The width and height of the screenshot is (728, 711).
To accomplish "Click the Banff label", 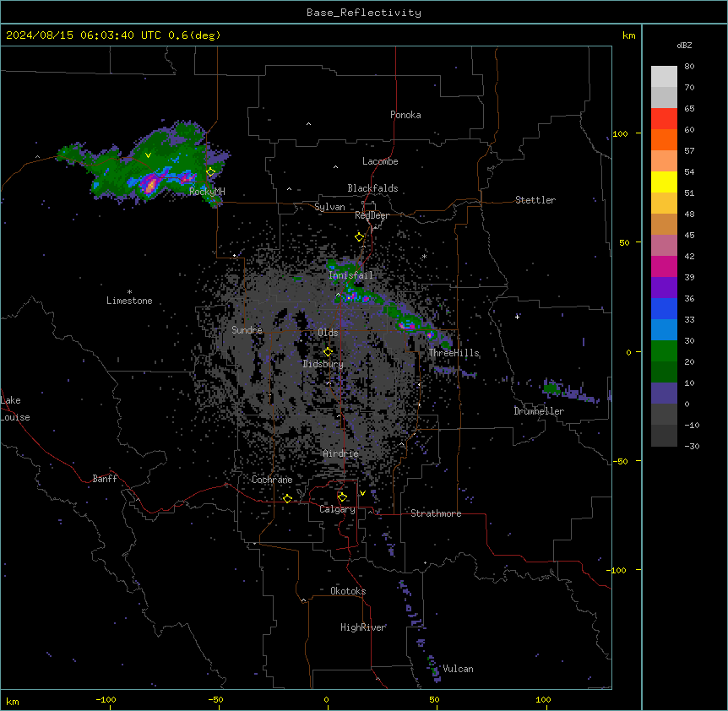I will 105,479.
